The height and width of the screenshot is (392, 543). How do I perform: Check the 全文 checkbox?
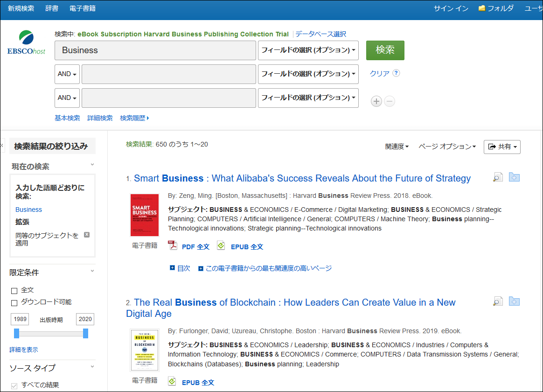(x=14, y=291)
